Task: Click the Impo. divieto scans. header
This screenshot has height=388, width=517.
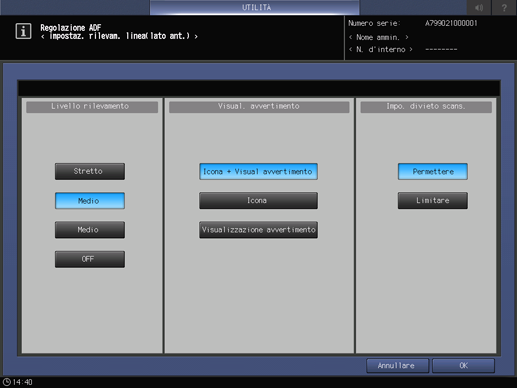Action: pyautogui.click(x=426, y=107)
